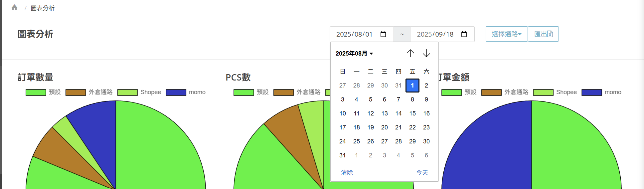The height and width of the screenshot is (189, 644).
Task: Click 清除 to clear the date
Action: coord(347,172)
